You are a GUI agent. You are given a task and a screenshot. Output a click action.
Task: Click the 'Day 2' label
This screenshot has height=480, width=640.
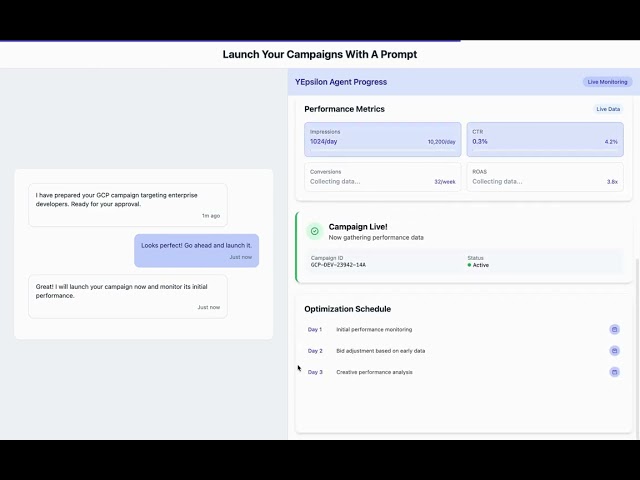(315, 351)
